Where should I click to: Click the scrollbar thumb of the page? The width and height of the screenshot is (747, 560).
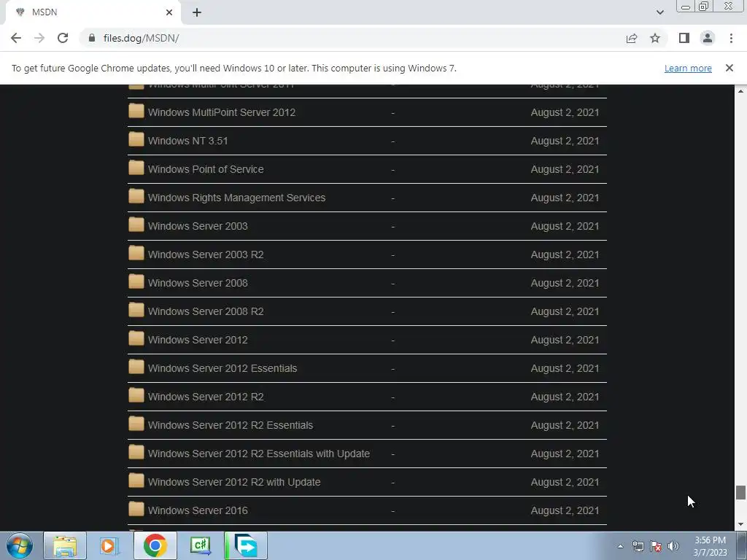tap(740, 492)
